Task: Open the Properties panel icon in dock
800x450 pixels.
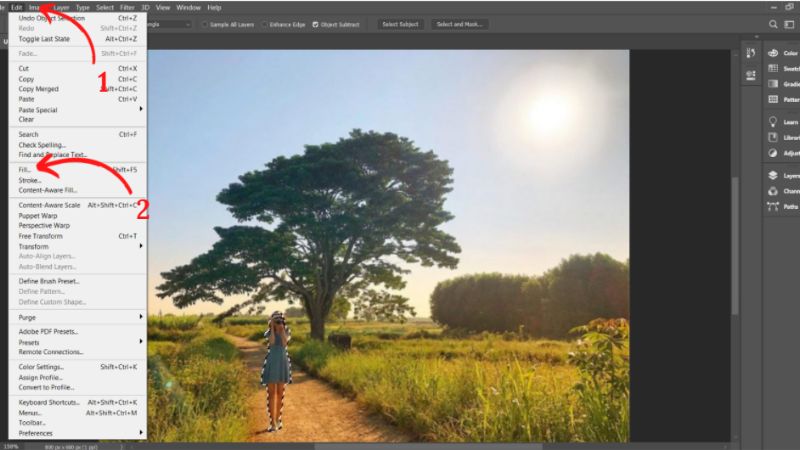Action: coord(751,76)
